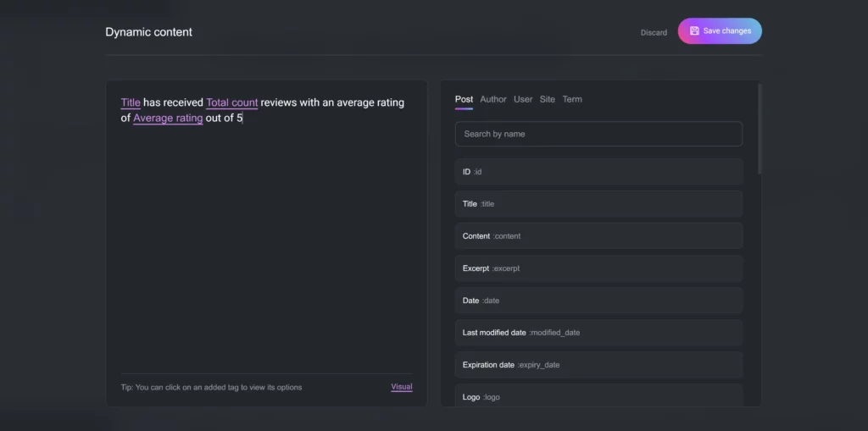Viewport: 868px width, 431px height.
Task: Focus the Search by name field
Action: 598,134
